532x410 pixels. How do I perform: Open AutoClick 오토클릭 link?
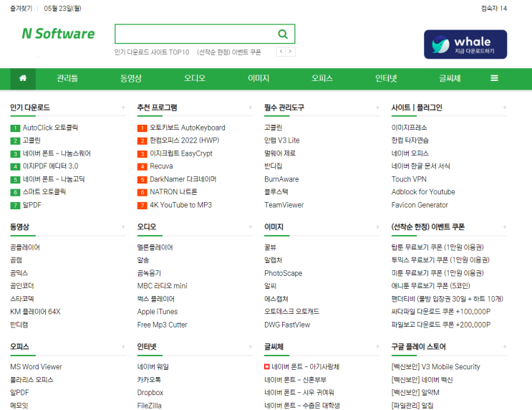pyautogui.click(x=50, y=128)
